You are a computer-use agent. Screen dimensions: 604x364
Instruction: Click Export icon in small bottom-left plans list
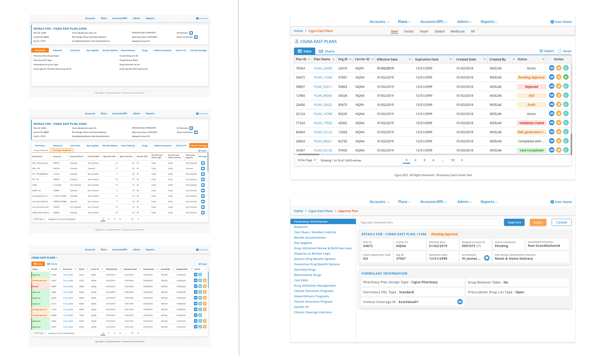click(x=200, y=264)
